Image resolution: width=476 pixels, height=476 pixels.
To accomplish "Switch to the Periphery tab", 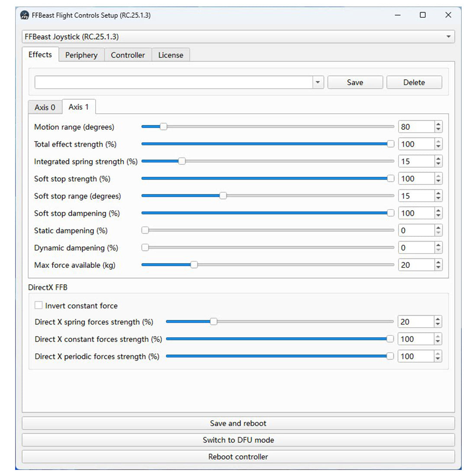I will pos(81,55).
